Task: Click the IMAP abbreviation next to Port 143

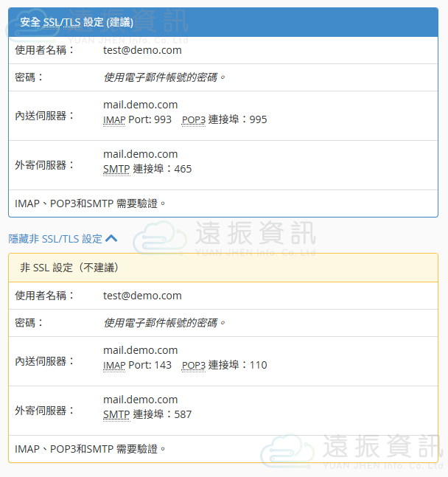Action: click(114, 365)
